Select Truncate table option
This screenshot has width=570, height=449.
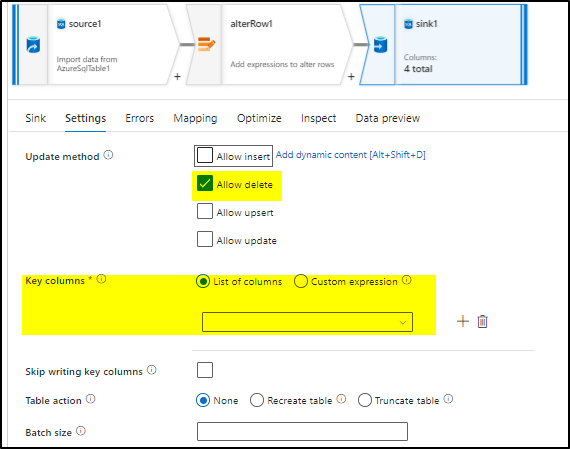point(365,400)
